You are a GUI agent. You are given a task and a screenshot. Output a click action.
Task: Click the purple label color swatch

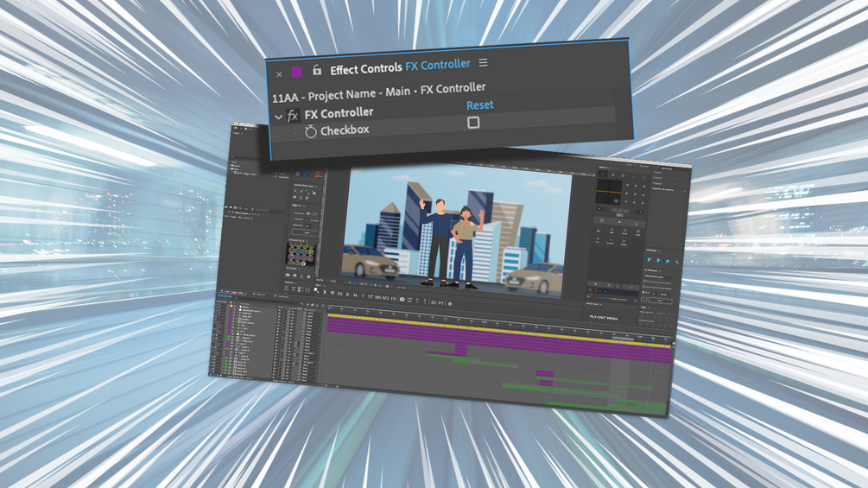[x=297, y=72]
